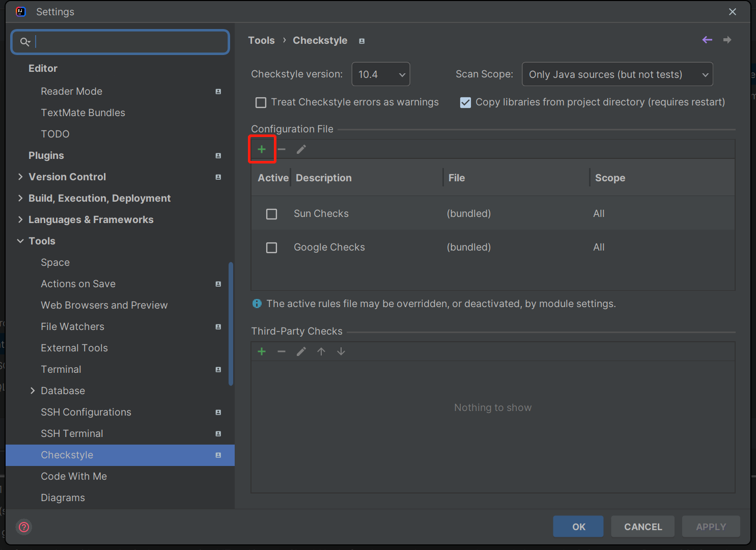Screen dimensions: 756x550
Task: Enable treating Checkstyle errors as warnings
Action: (261, 102)
